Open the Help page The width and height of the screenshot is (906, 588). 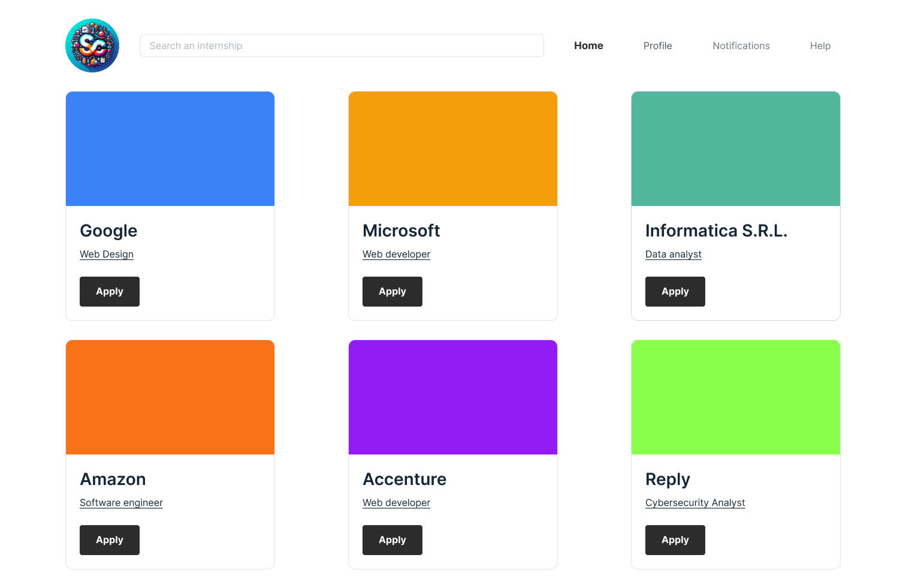click(820, 46)
